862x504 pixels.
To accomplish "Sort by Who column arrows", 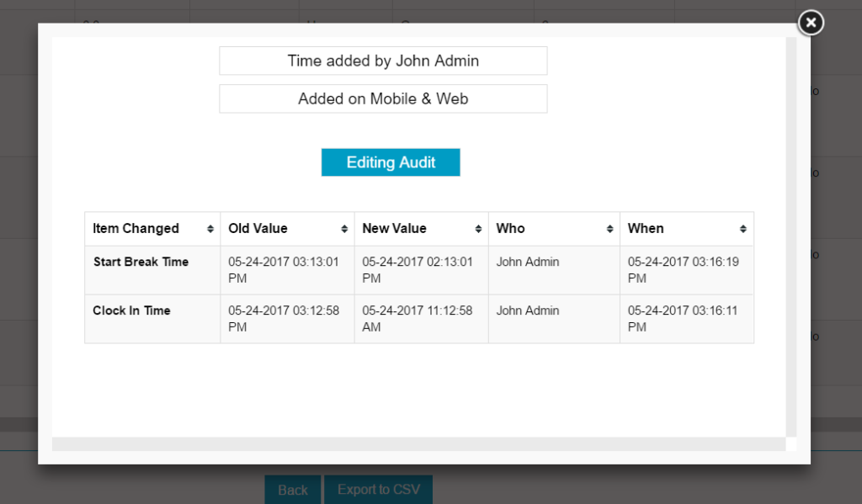I will [609, 229].
